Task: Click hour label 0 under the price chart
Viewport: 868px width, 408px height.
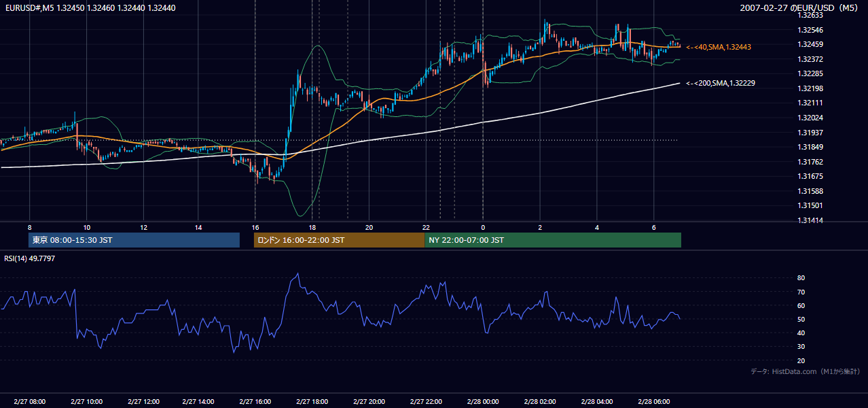Action: coord(483,227)
